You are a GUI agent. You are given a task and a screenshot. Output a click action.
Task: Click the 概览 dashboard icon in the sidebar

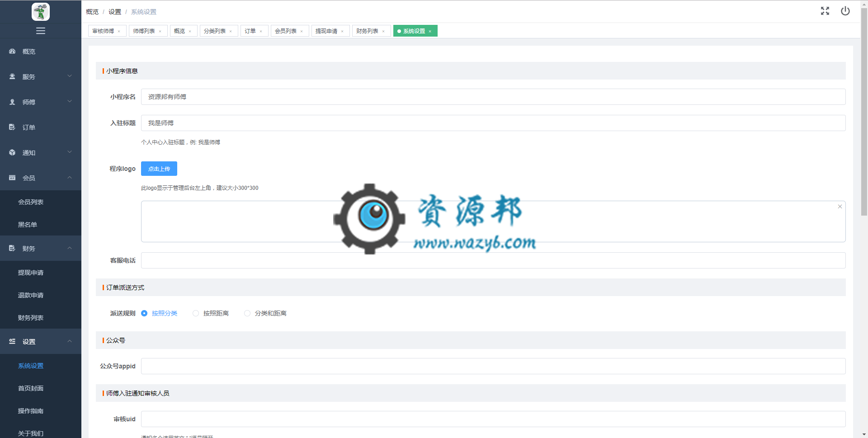12,52
